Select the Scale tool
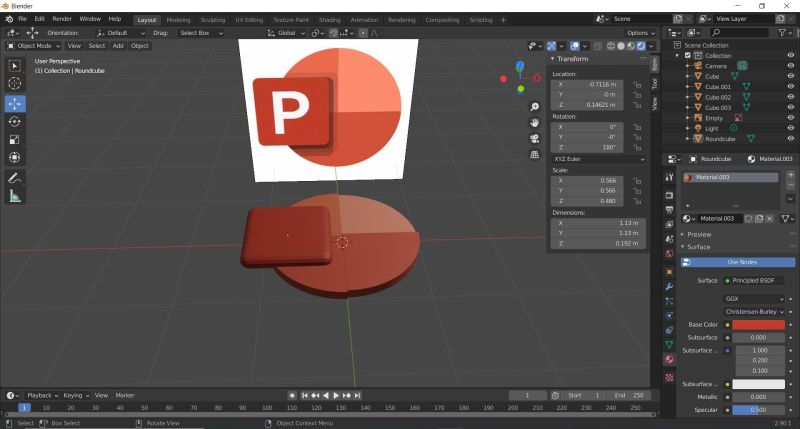 pos(15,140)
